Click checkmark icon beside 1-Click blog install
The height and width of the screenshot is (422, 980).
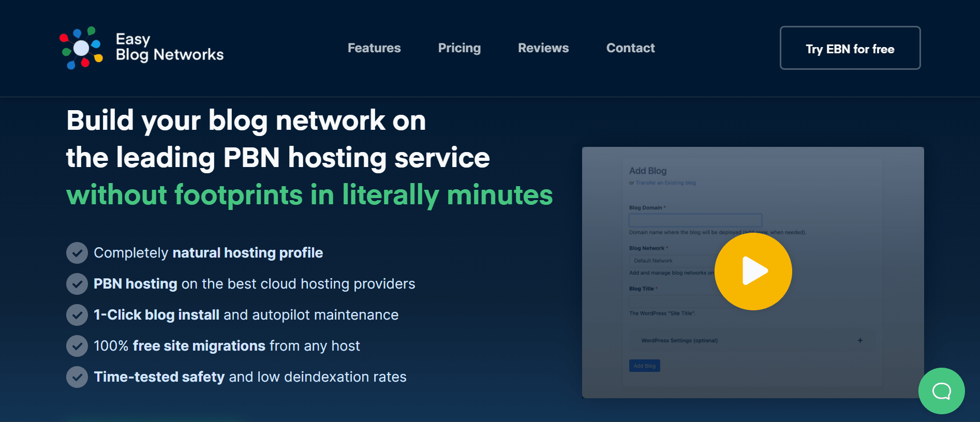pyautogui.click(x=77, y=315)
